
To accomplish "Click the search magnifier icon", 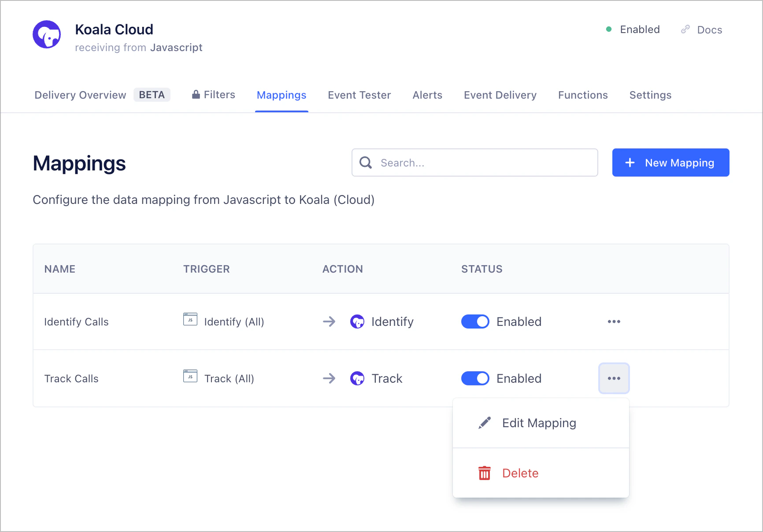I will click(366, 163).
